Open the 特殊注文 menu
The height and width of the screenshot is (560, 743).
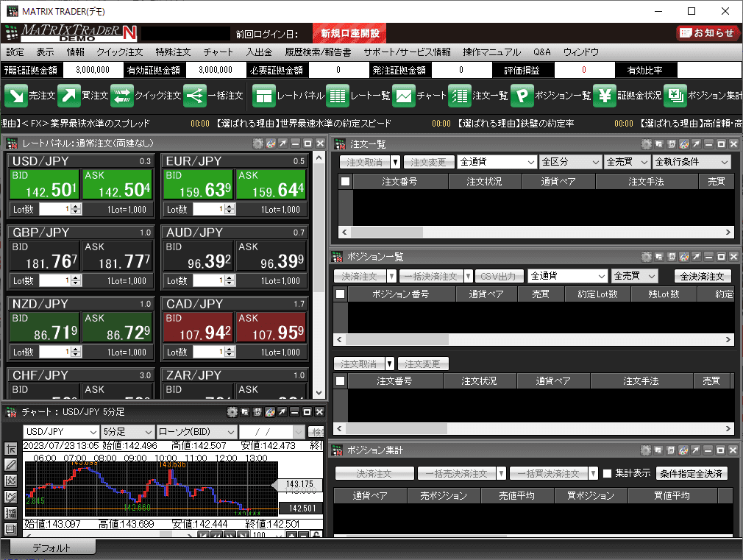pos(173,52)
